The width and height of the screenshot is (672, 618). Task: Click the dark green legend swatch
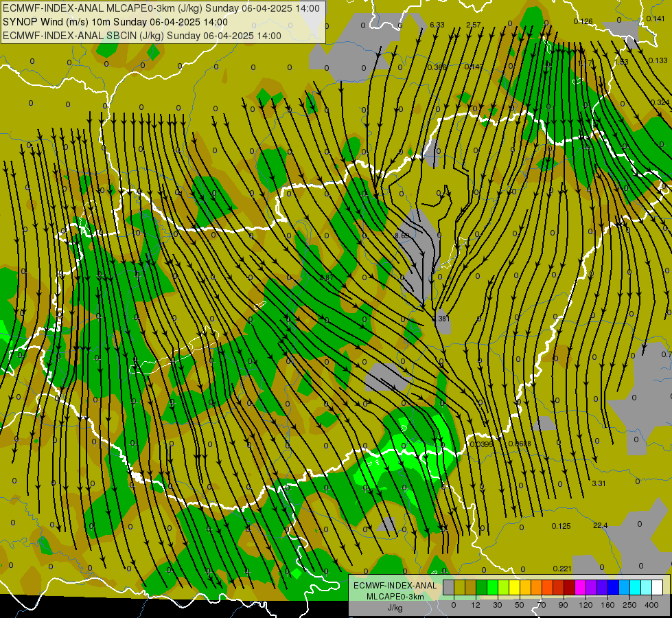[482, 588]
